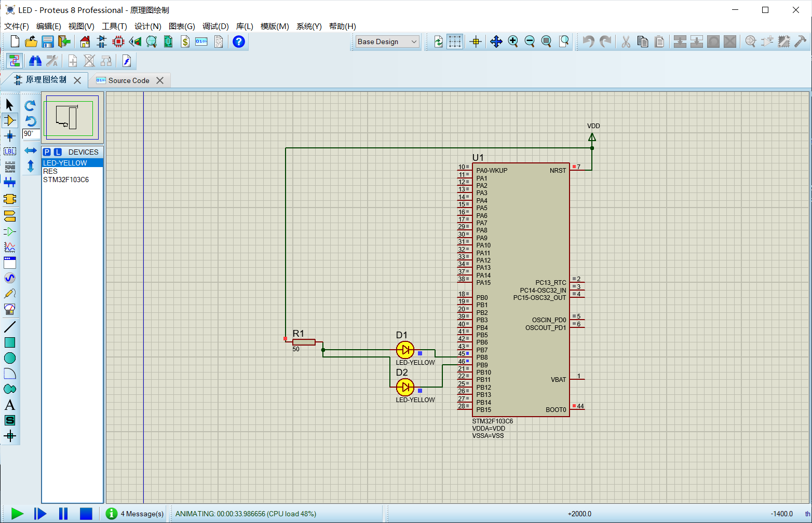Select the Terminals mode tool
This screenshot has width=812, height=523.
[10, 216]
